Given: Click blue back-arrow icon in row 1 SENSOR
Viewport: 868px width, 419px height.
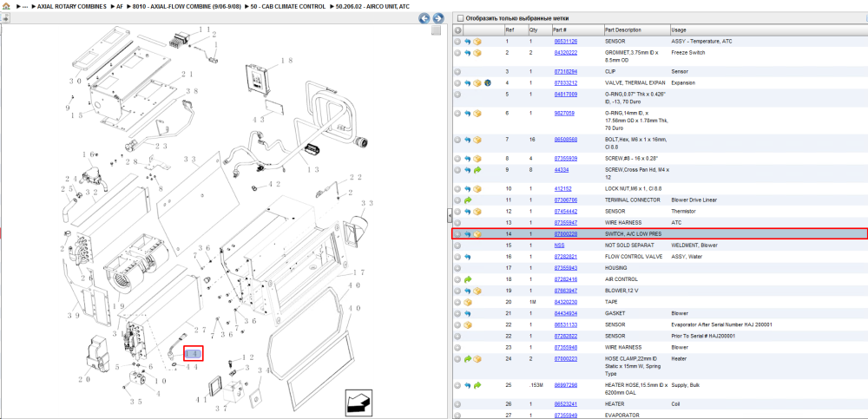Looking at the screenshot, I should (x=467, y=42).
